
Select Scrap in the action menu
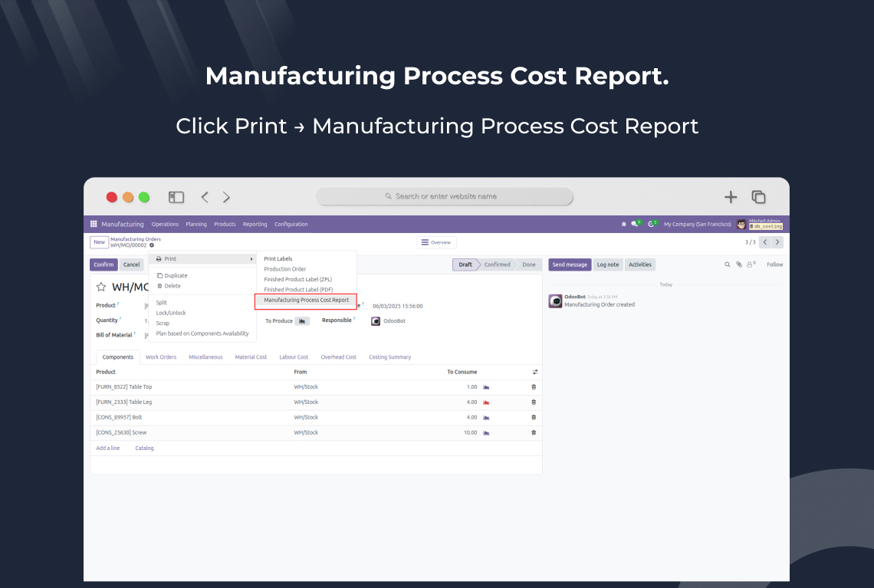click(x=163, y=324)
